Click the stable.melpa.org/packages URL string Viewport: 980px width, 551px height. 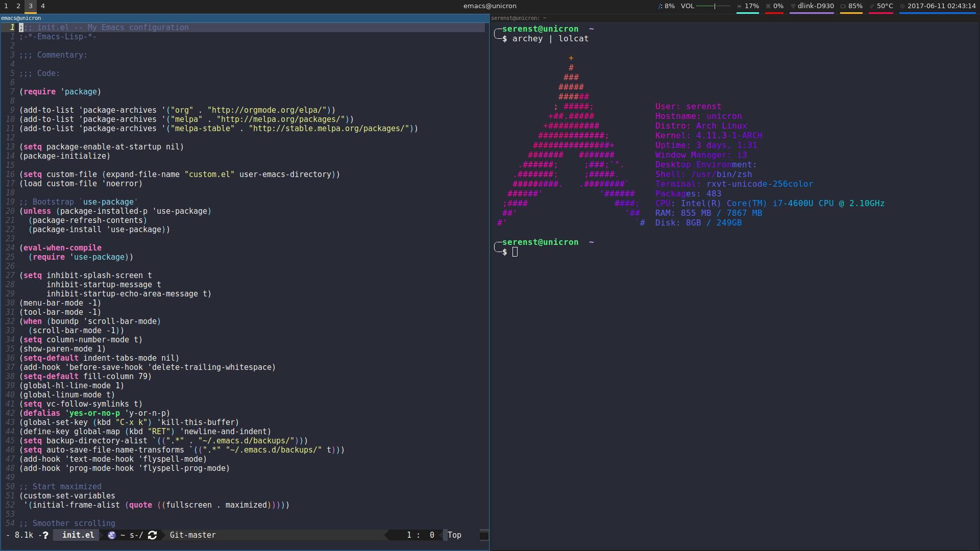(x=329, y=129)
